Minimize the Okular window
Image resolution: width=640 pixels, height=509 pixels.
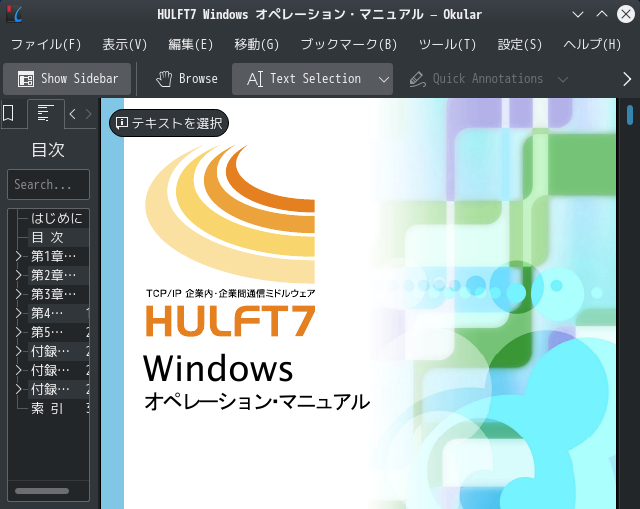pos(578,15)
